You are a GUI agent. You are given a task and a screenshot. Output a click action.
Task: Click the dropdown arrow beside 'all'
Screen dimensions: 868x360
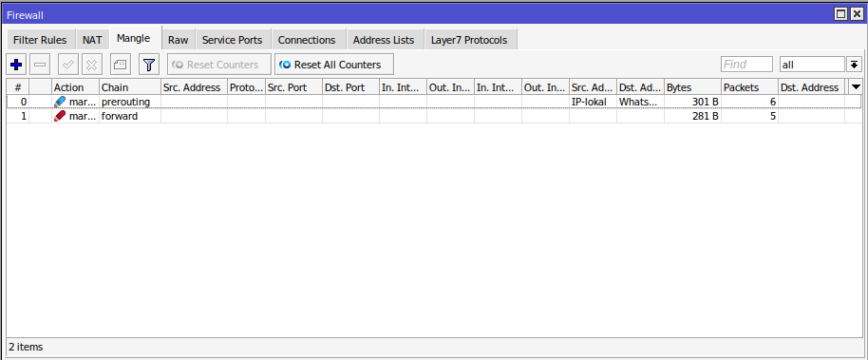click(x=854, y=65)
